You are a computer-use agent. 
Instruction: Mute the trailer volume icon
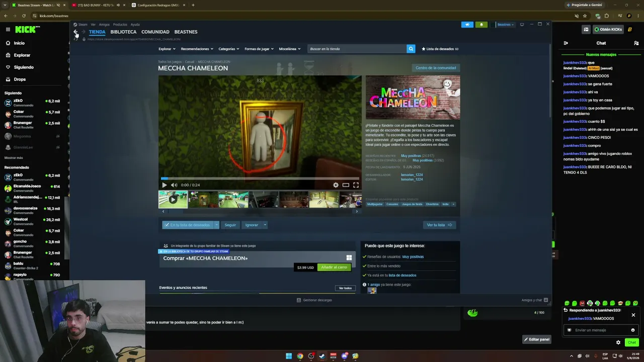(x=174, y=185)
